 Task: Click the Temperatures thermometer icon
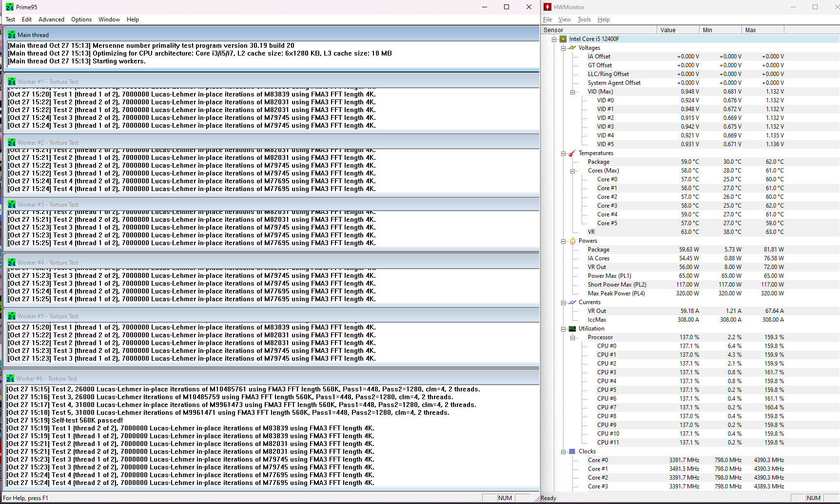[x=572, y=153]
